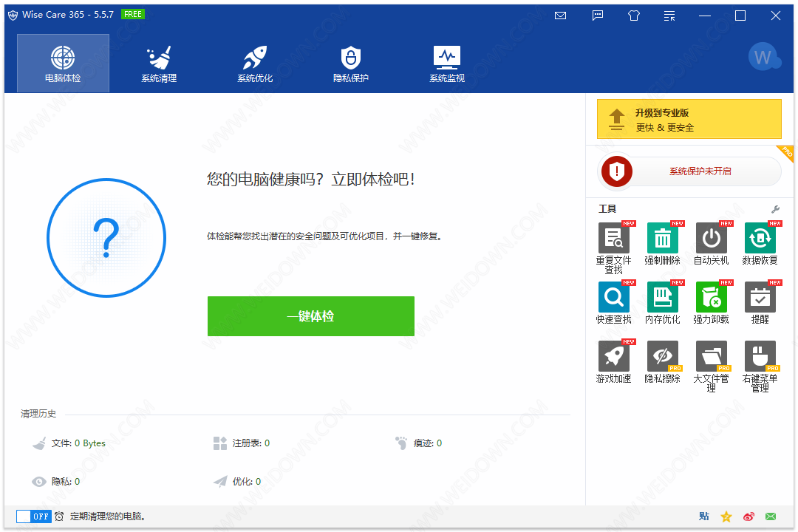The image size is (798, 532).
Task: Click the 系统保护未开启 status button
Action: point(700,171)
